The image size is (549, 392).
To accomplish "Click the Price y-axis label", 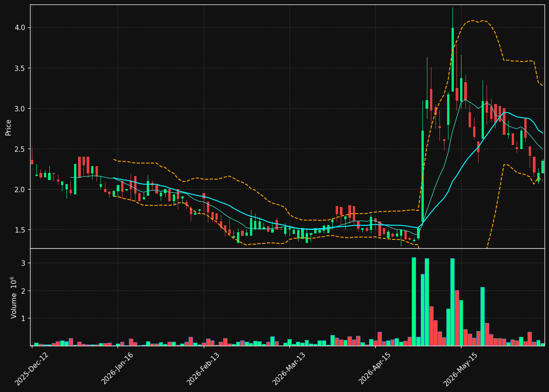I will point(9,127).
